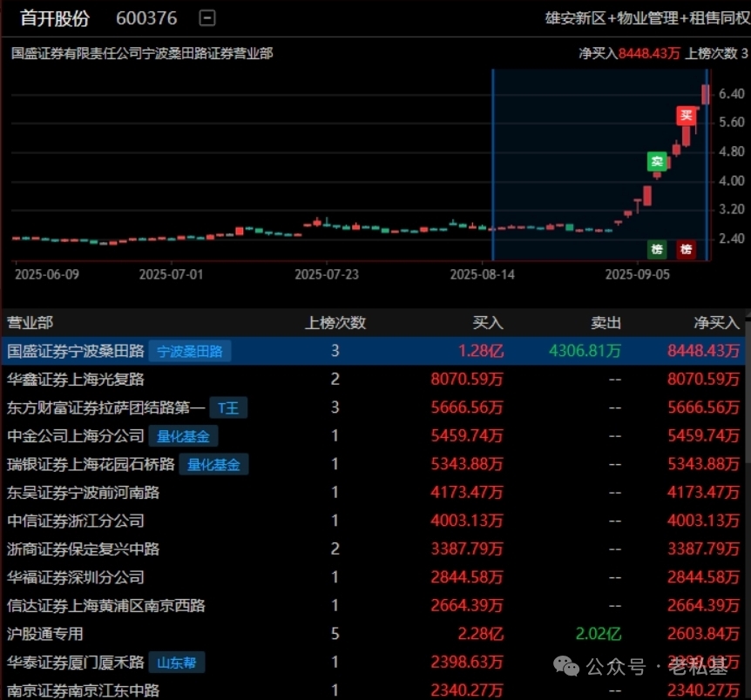Click 量化基金 tag beside 中金公司上海分公司
751x700 pixels.
[183, 436]
